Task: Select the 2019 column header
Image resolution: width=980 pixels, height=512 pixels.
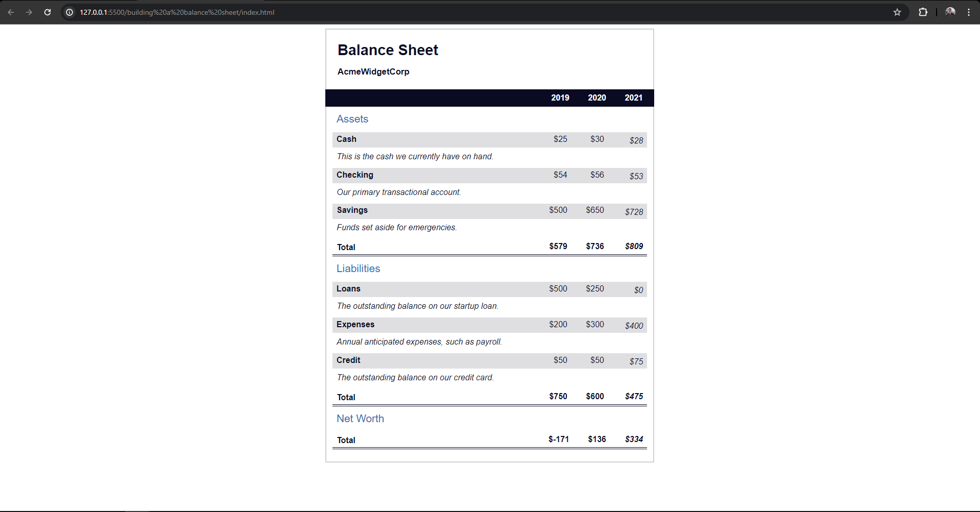Action: pyautogui.click(x=560, y=97)
